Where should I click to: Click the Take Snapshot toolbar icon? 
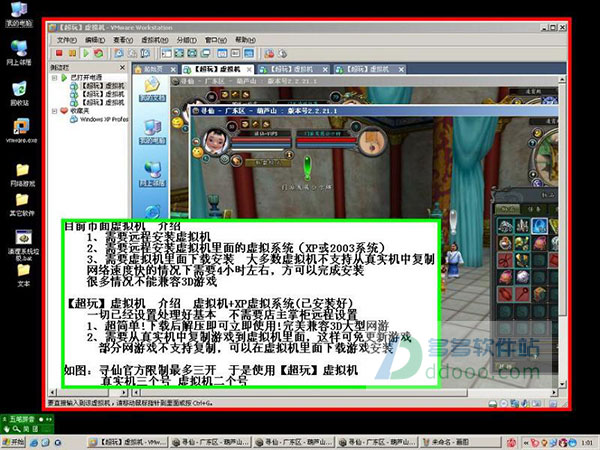(119, 53)
